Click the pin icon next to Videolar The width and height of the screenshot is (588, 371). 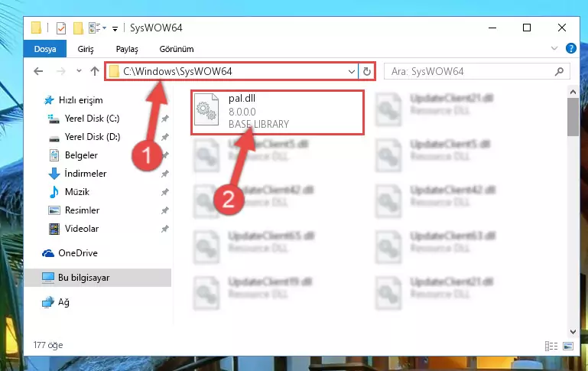pyautogui.click(x=164, y=229)
